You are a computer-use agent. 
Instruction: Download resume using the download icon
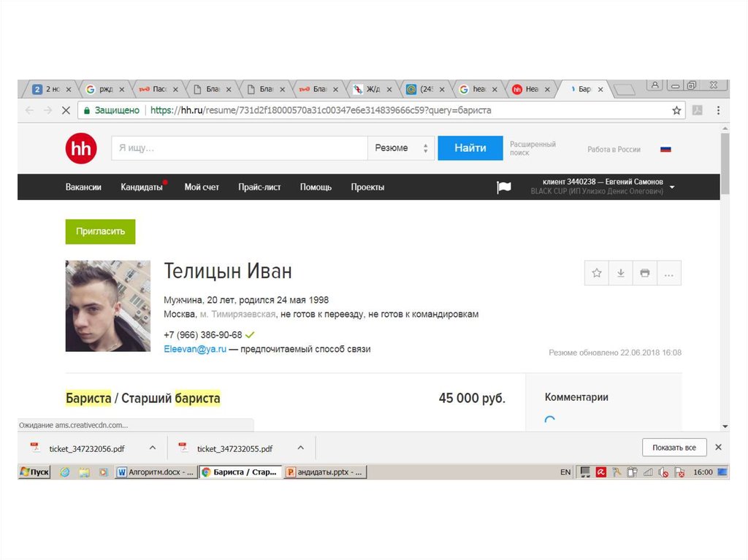pos(621,273)
